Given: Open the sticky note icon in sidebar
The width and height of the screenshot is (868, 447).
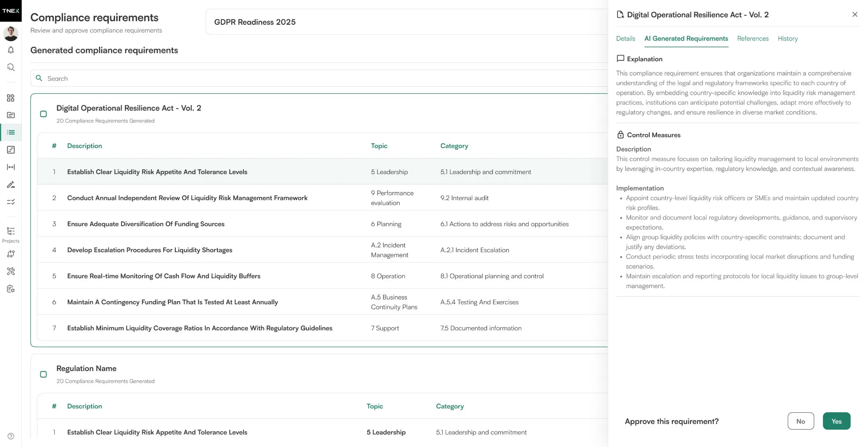Looking at the screenshot, I should point(11,150).
